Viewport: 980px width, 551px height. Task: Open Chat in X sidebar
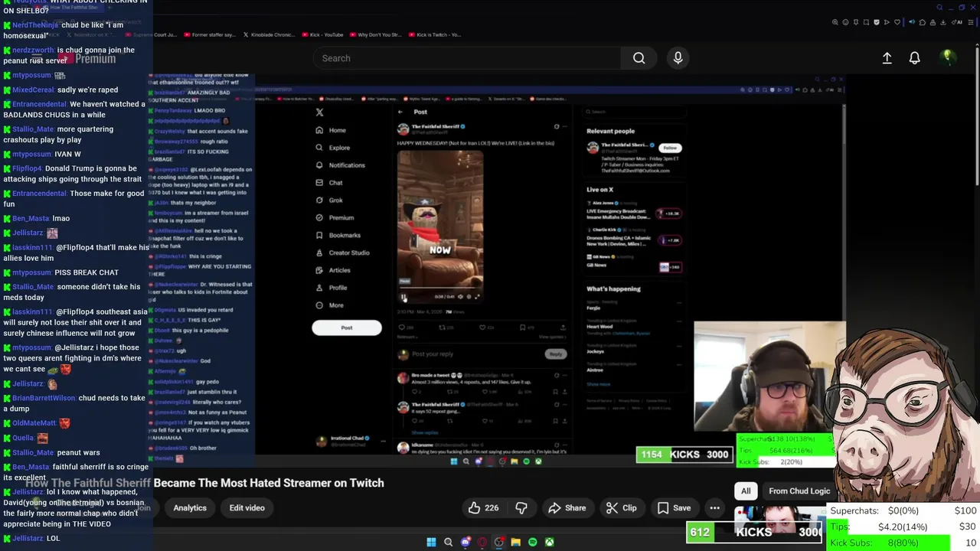(329, 183)
